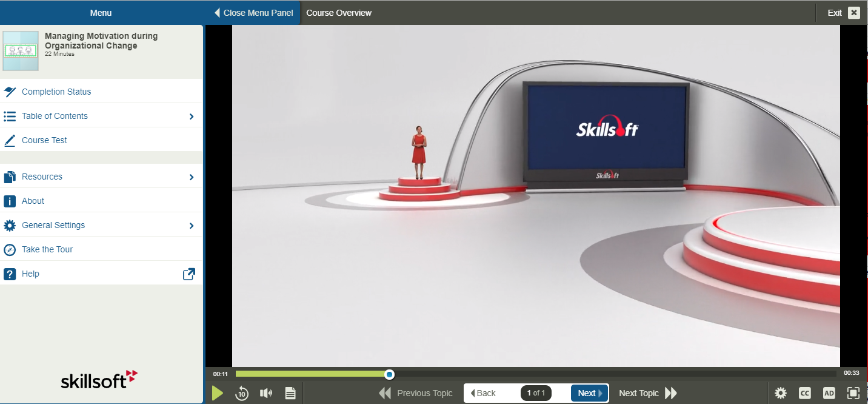Click the Next button
The height and width of the screenshot is (404, 868).
[x=589, y=393]
